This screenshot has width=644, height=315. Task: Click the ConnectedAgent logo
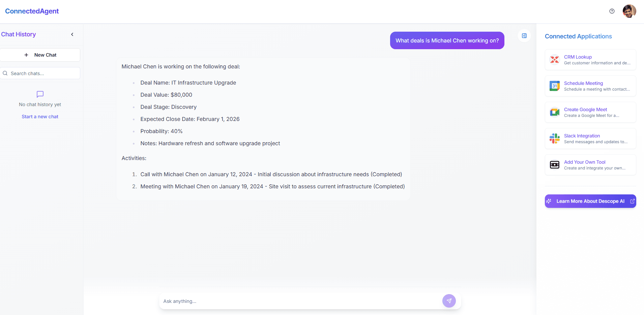(x=32, y=11)
